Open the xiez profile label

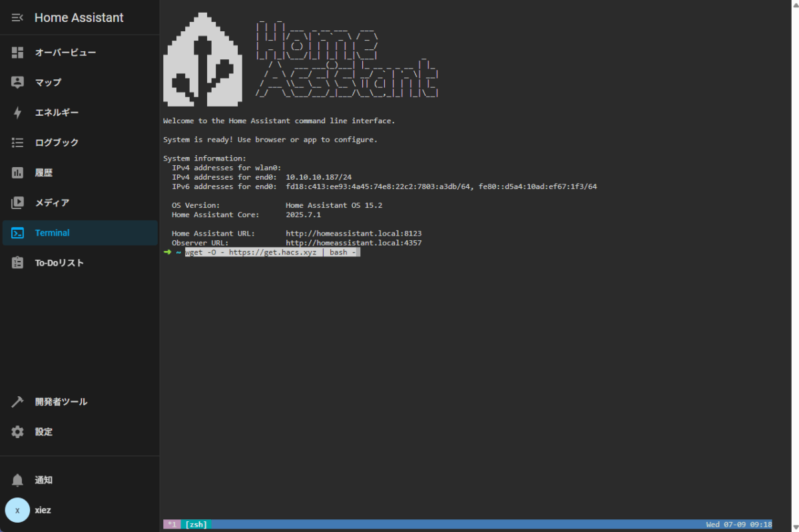[x=43, y=510]
